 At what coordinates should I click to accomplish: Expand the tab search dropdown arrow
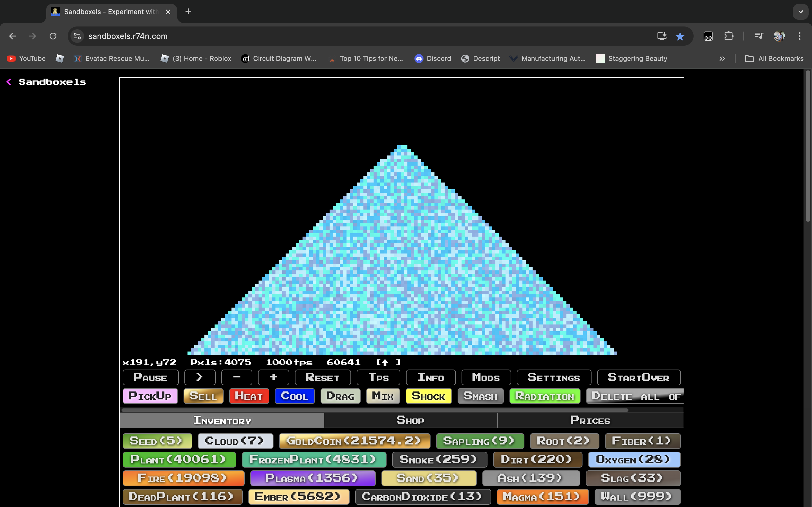(800, 12)
